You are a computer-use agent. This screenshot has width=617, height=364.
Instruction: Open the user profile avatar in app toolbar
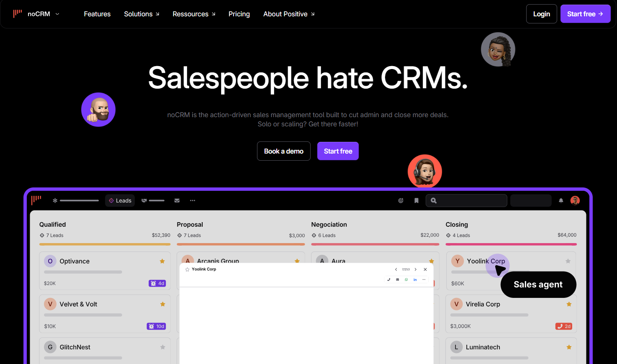coord(575,200)
